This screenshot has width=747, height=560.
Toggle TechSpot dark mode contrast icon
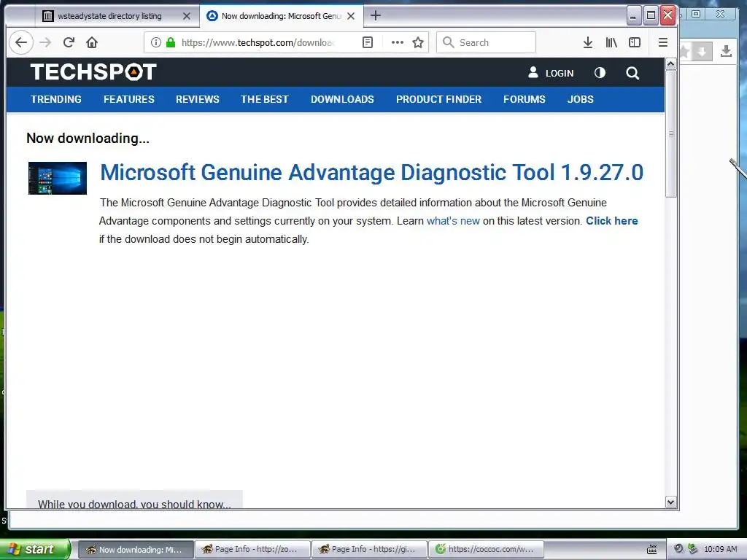point(600,73)
